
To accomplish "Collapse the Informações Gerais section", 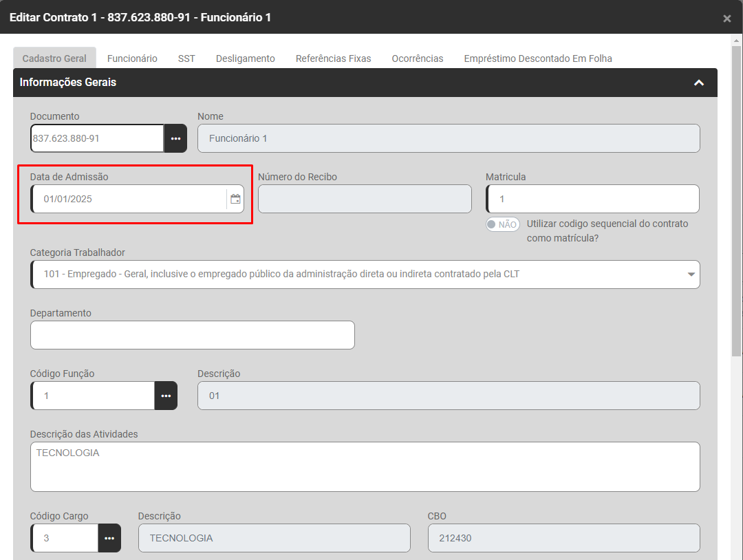I will click(698, 83).
